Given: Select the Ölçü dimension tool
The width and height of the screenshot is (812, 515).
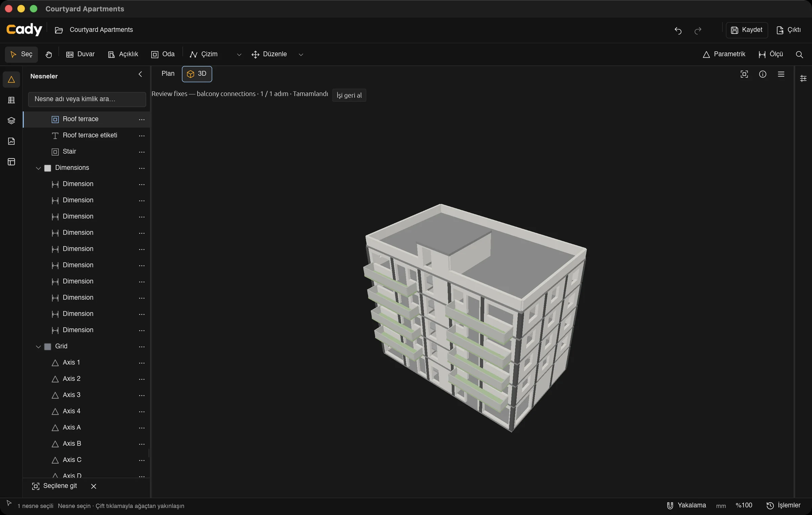Looking at the screenshot, I should pos(771,54).
